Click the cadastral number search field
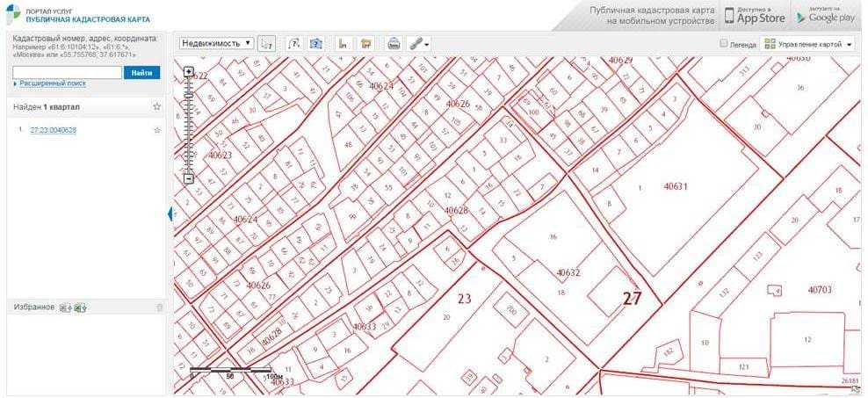This screenshot has height=398, width=868. click(x=68, y=72)
